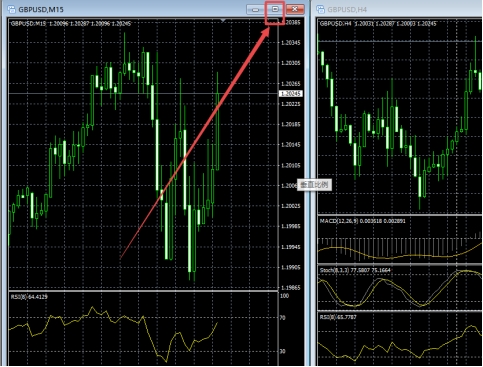This screenshot has height=367, width=483.
Task: Click price scale value 1.20025
Action: coord(291,206)
